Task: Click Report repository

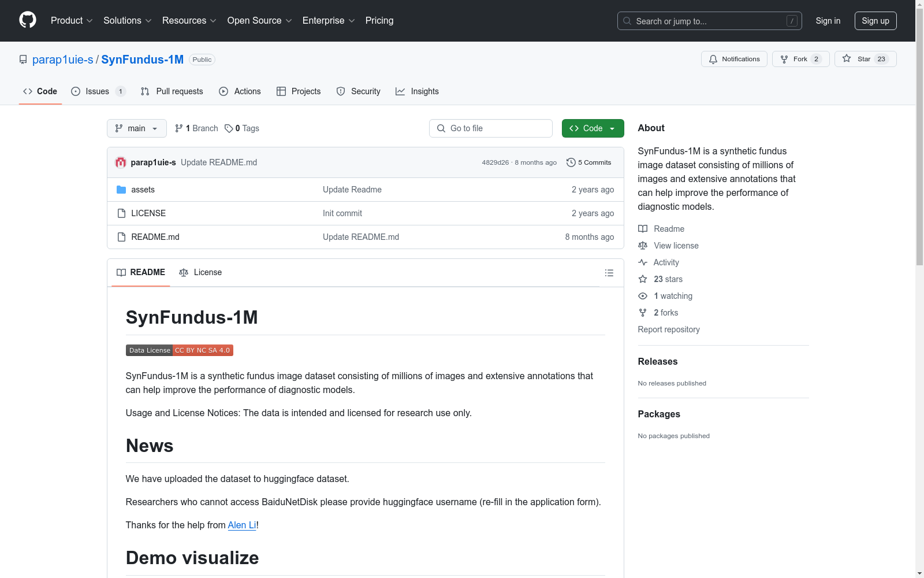Action: (x=669, y=329)
